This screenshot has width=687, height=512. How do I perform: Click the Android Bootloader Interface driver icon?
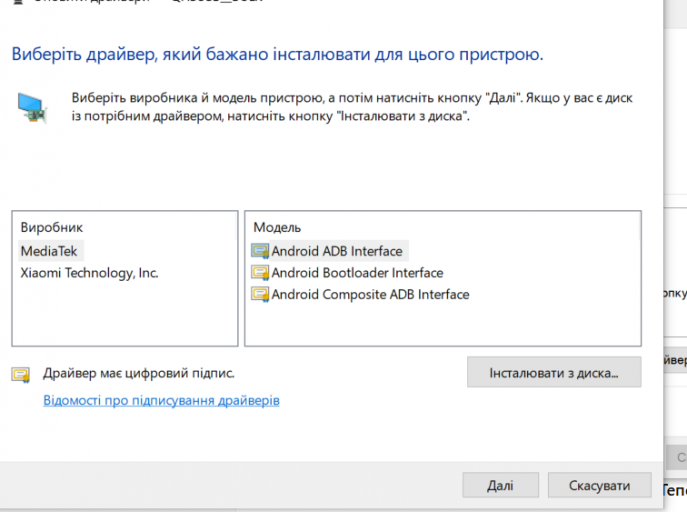260,273
